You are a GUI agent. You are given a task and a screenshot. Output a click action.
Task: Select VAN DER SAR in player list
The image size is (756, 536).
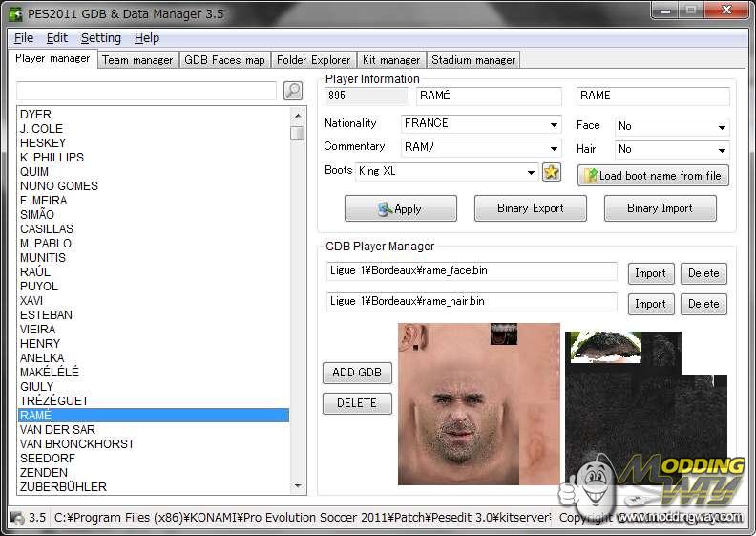pos(57,430)
